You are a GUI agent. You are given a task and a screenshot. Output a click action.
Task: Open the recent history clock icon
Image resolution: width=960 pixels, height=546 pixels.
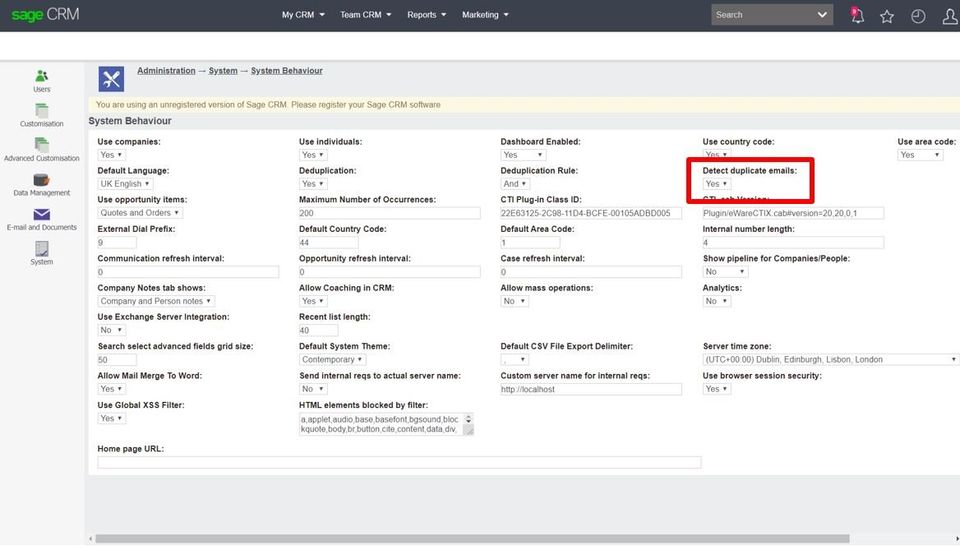coord(918,17)
